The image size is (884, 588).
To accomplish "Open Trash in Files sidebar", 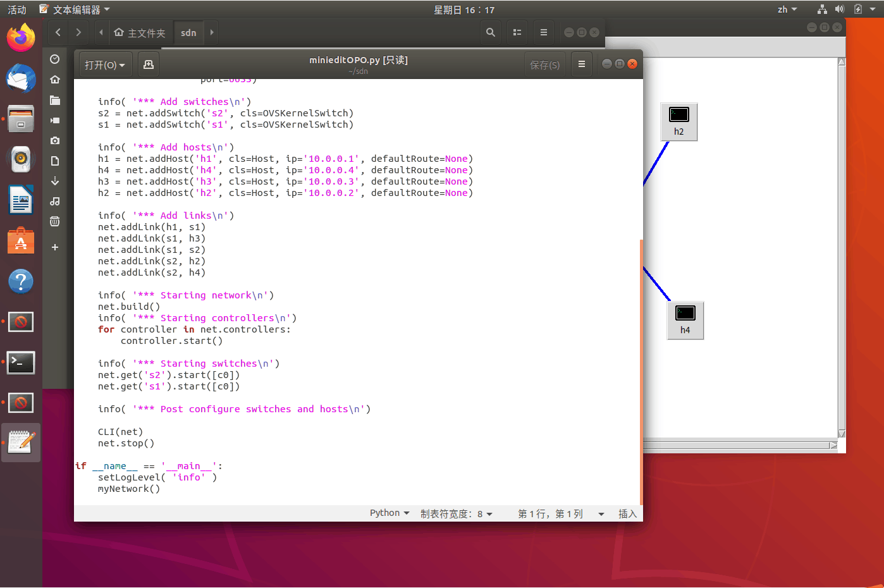I will pos(55,221).
